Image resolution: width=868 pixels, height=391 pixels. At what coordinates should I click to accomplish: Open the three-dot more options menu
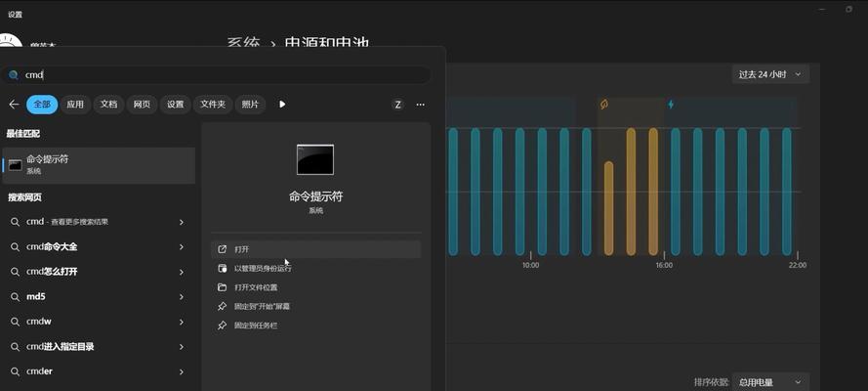pos(421,105)
